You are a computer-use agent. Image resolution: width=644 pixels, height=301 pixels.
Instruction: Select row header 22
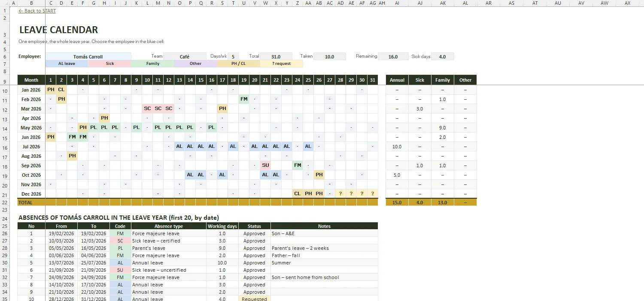tap(5, 202)
